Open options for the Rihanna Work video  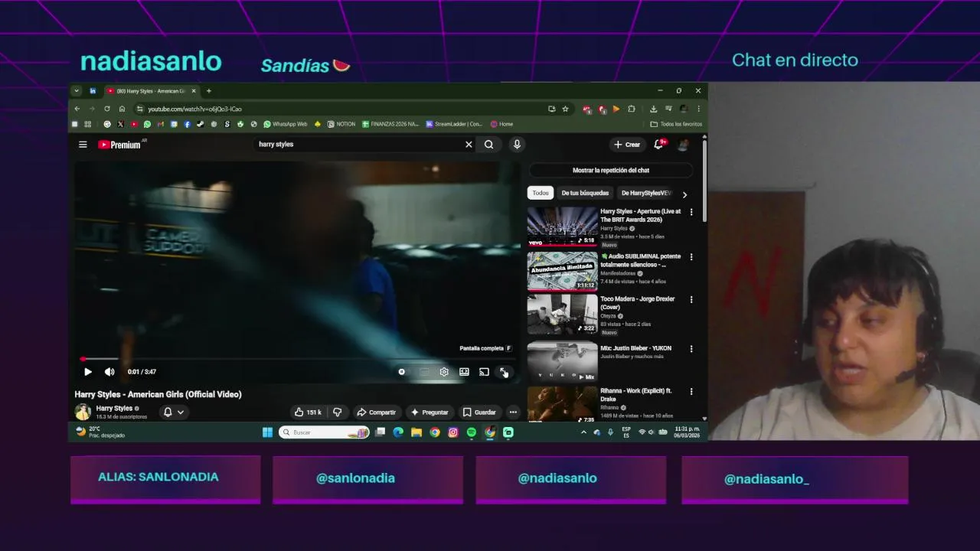point(691,392)
